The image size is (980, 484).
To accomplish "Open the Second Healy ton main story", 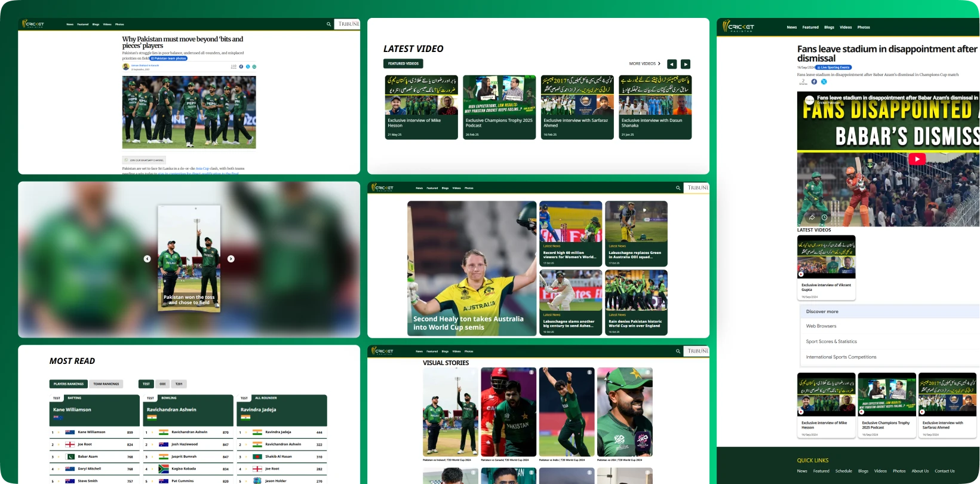I will [x=472, y=268].
